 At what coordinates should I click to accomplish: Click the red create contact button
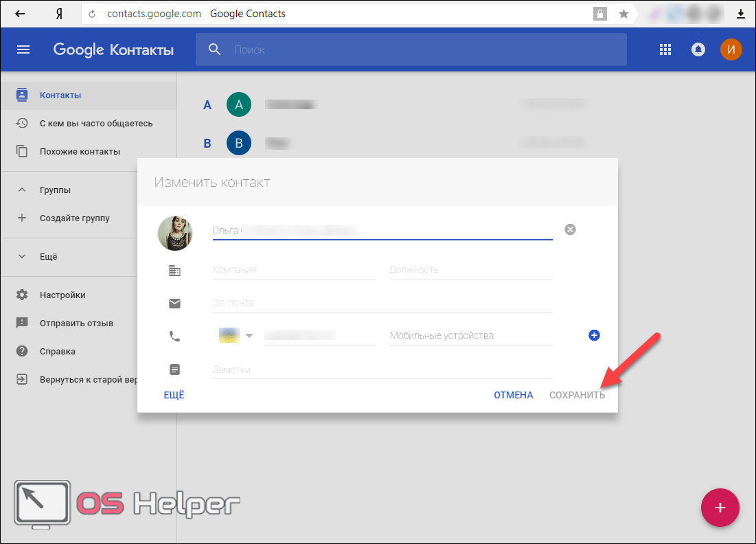click(x=720, y=508)
